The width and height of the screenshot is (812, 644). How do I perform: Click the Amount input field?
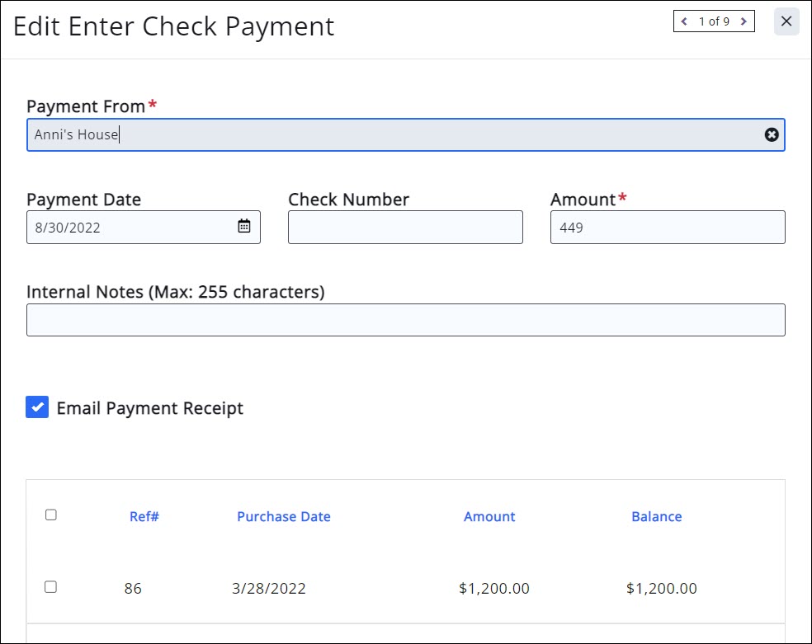pyautogui.click(x=667, y=227)
